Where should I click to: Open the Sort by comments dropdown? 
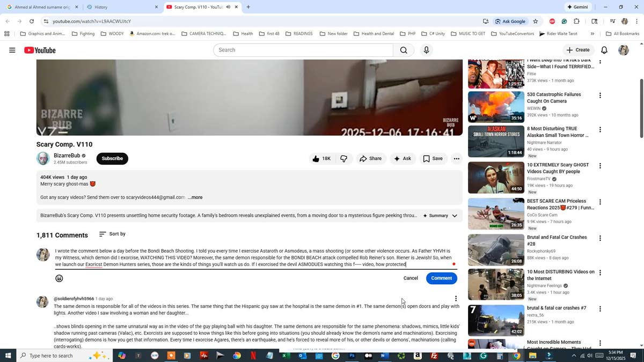(x=112, y=234)
